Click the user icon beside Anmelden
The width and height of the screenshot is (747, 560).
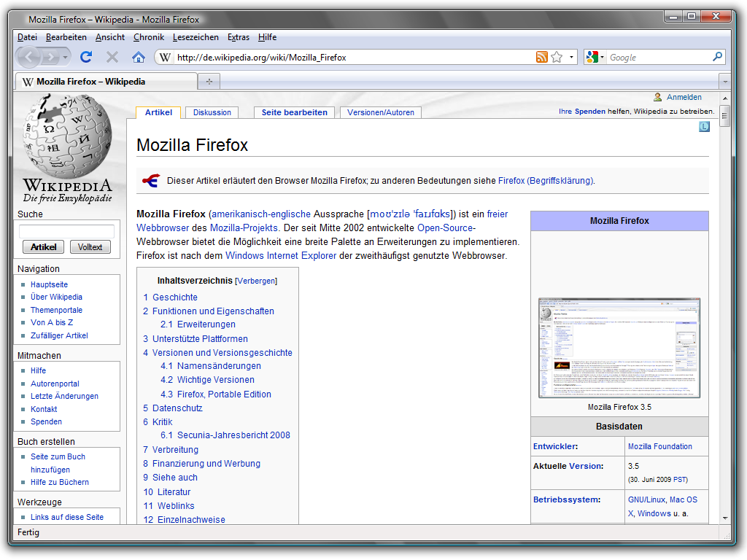click(657, 97)
